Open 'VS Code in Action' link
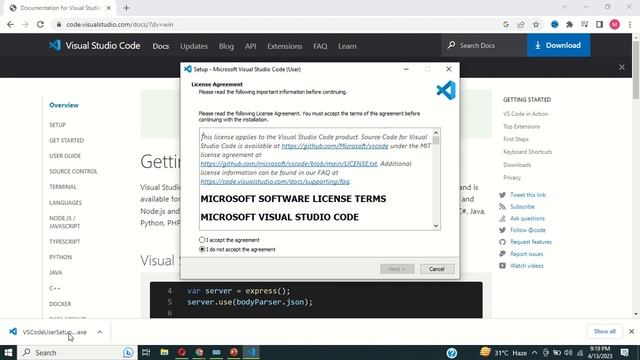 (x=525, y=114)
